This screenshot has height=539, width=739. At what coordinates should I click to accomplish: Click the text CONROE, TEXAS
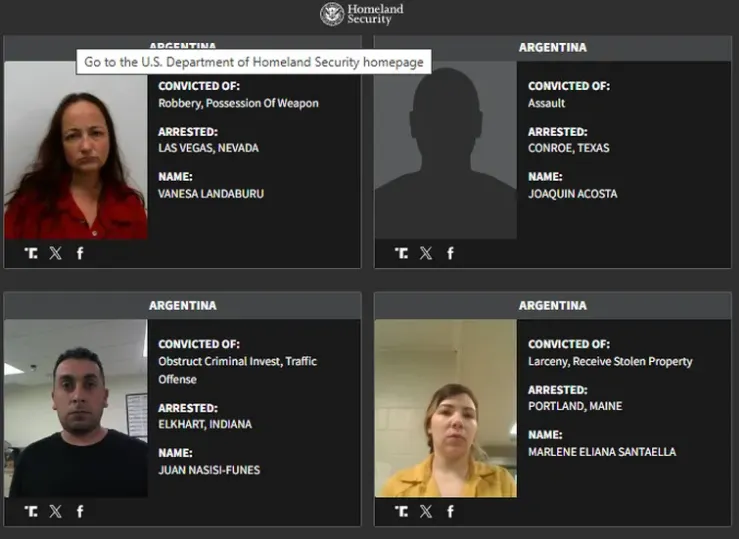568,148
